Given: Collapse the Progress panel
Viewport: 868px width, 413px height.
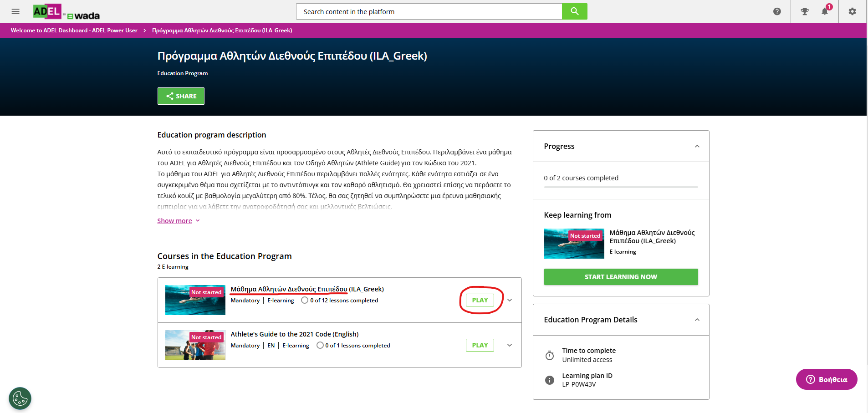Looking at the screenshot, I should [697, 146].
